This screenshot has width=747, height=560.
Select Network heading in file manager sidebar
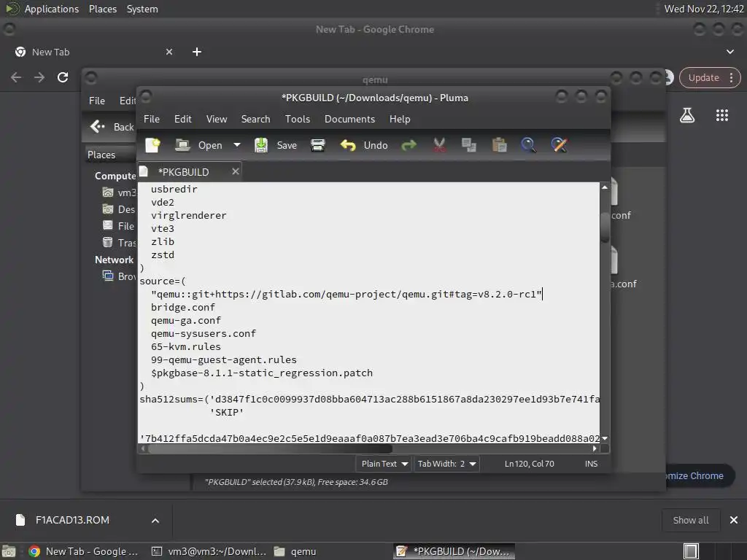click(x=114, y=260)
